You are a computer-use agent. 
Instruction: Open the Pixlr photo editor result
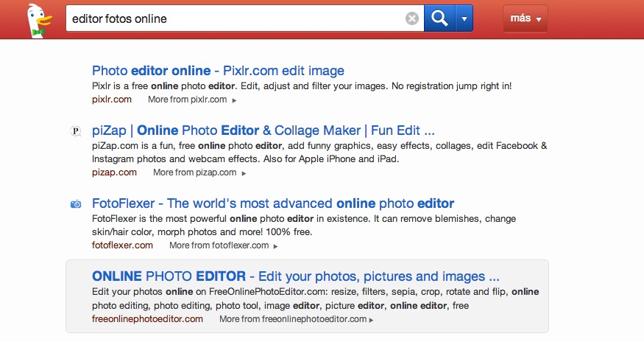pos(218,71)
